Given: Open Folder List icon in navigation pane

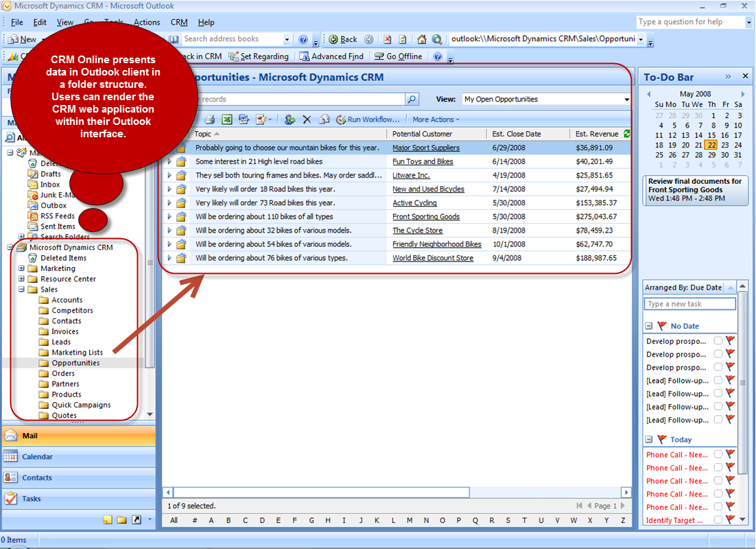Looking at the screenshot, I should point(122,520).
